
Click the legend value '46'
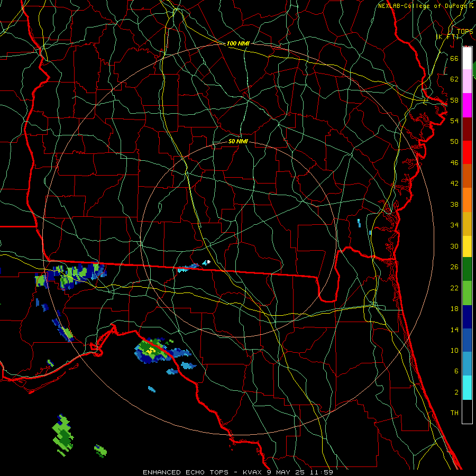(x=454, y=162)
